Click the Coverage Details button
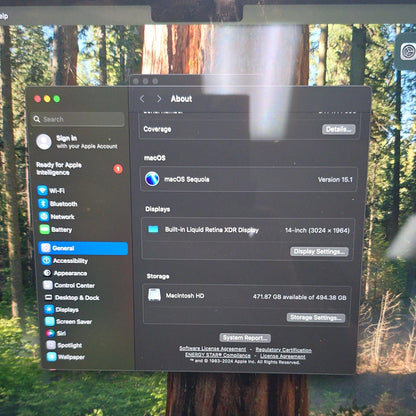This screenshot has width=416, height=416. coord(339,129)
